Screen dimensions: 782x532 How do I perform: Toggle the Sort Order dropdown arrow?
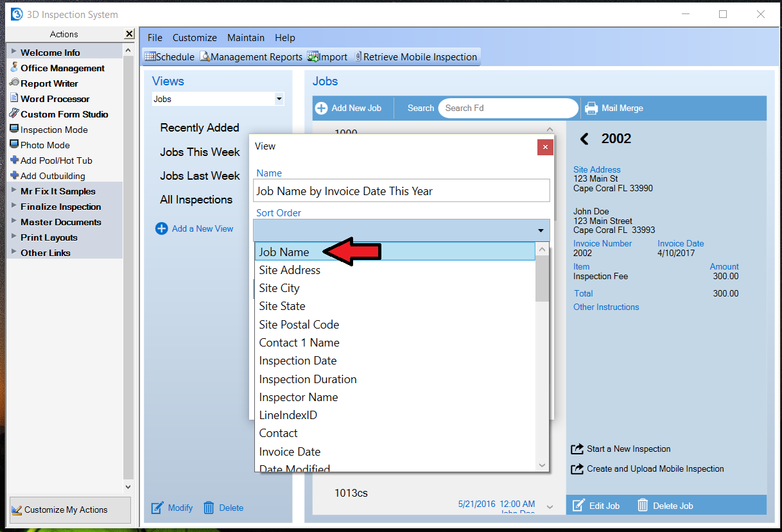coord(541,230)
